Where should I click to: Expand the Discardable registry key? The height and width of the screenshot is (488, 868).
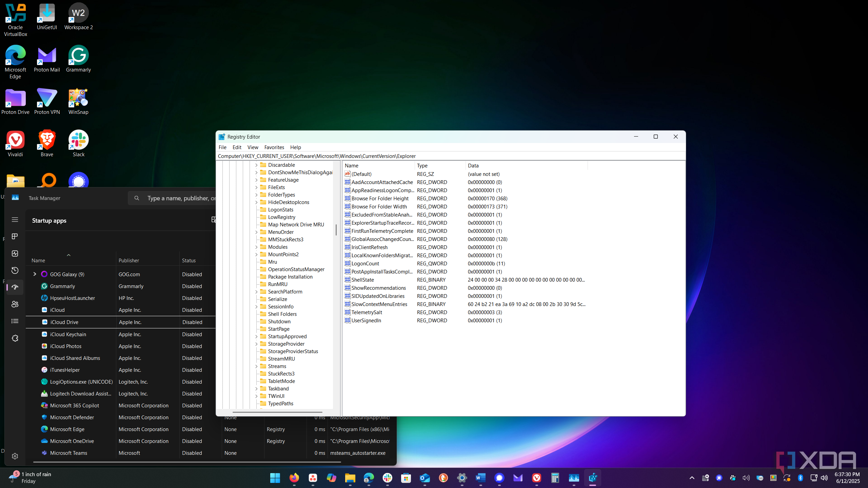(256, 165)
